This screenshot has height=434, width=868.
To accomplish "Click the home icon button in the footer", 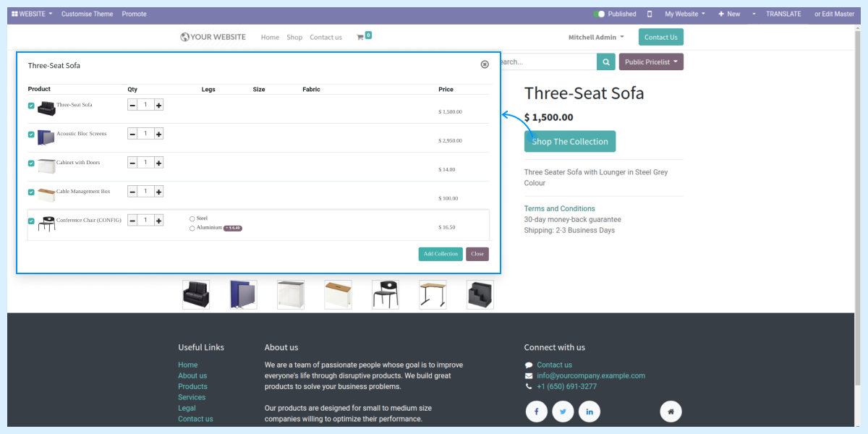I will [671, 411].
